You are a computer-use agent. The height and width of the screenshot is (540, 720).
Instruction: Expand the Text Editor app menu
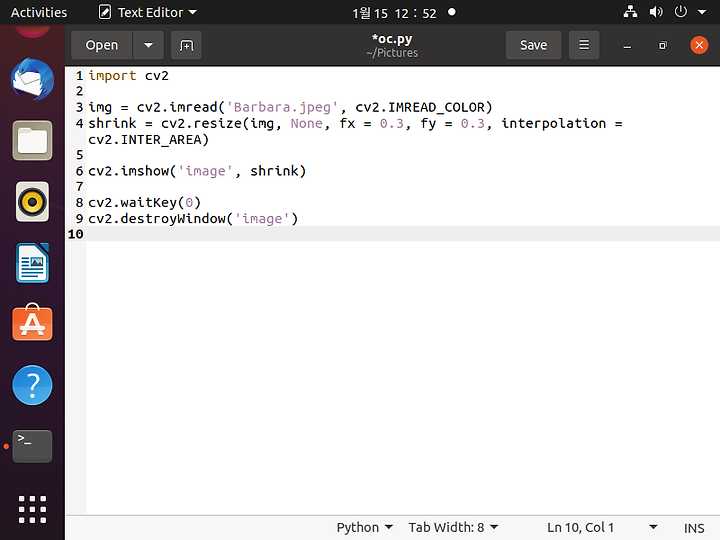click(x=148, y=12)
